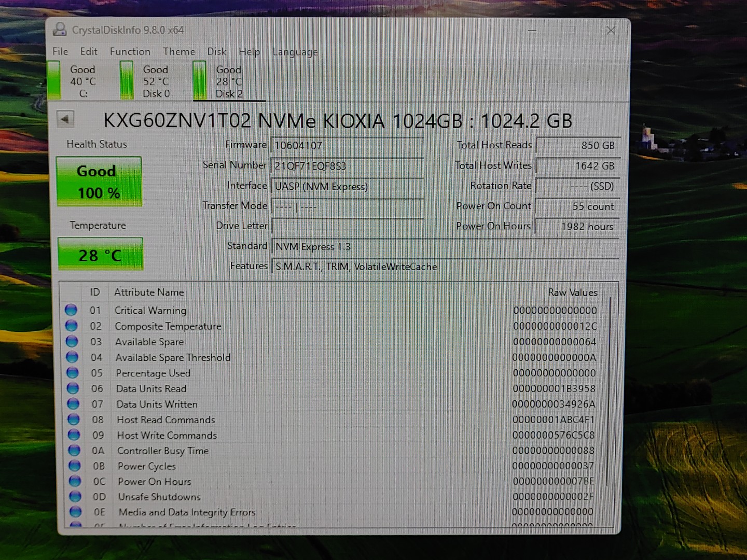Image resolution: width=747 pixels, height=560 pixels.
Task: Click the Total Host Writes value 1642 GB
Action: click(x=577, y=165)
